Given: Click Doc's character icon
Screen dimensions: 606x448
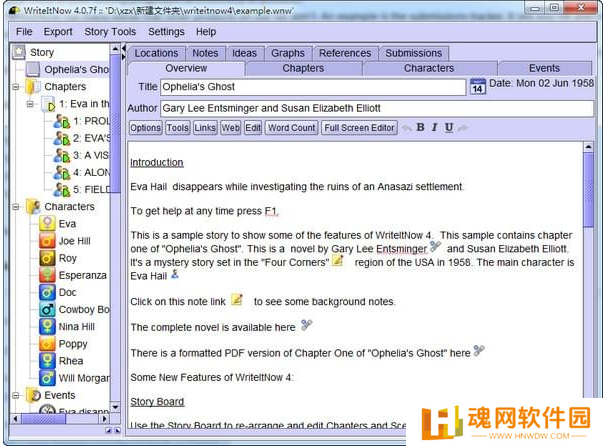Looking at the screenshot, I should (47, 292).
